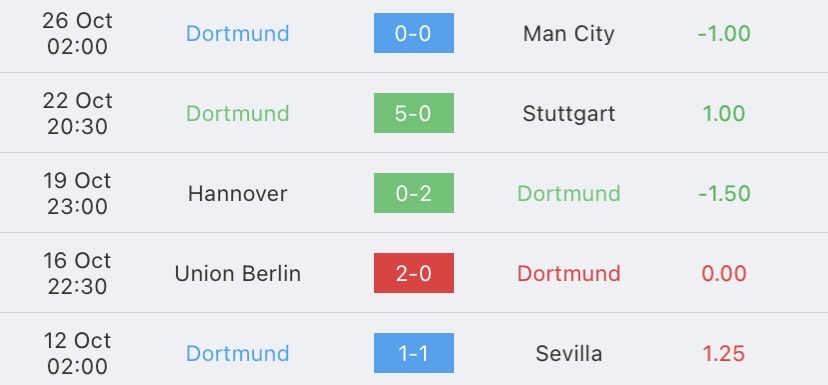Open the Stuttgart team link

pos(569,114)
